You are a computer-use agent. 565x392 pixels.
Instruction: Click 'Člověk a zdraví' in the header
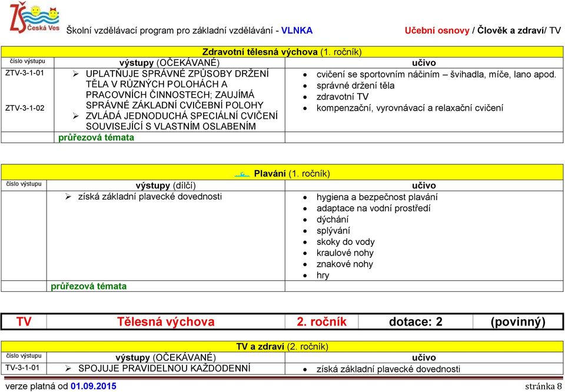[510, 31]
